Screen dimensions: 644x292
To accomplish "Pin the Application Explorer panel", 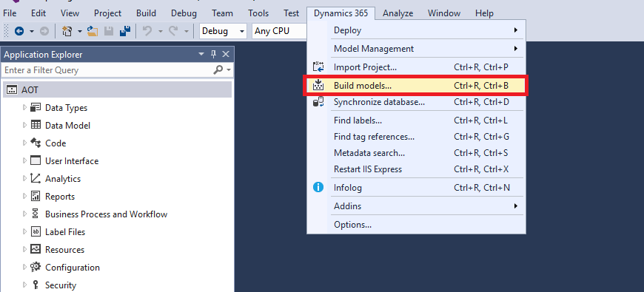I will point(213,54).
